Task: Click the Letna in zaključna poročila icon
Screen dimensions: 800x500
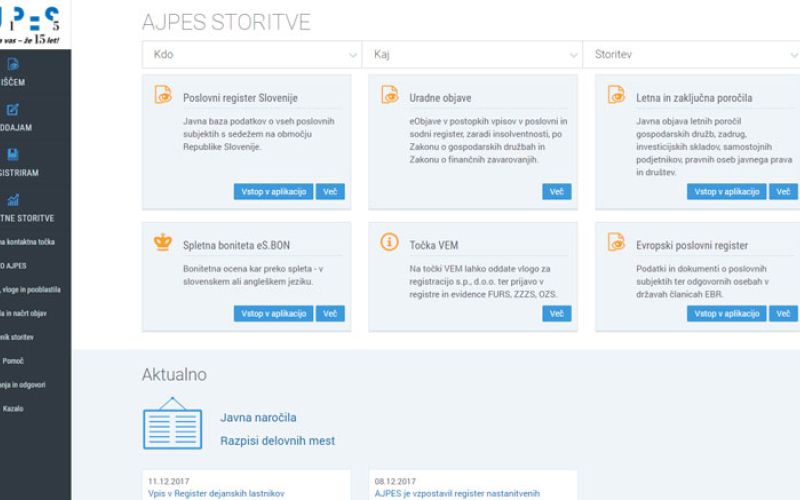Action: (616, 95)
